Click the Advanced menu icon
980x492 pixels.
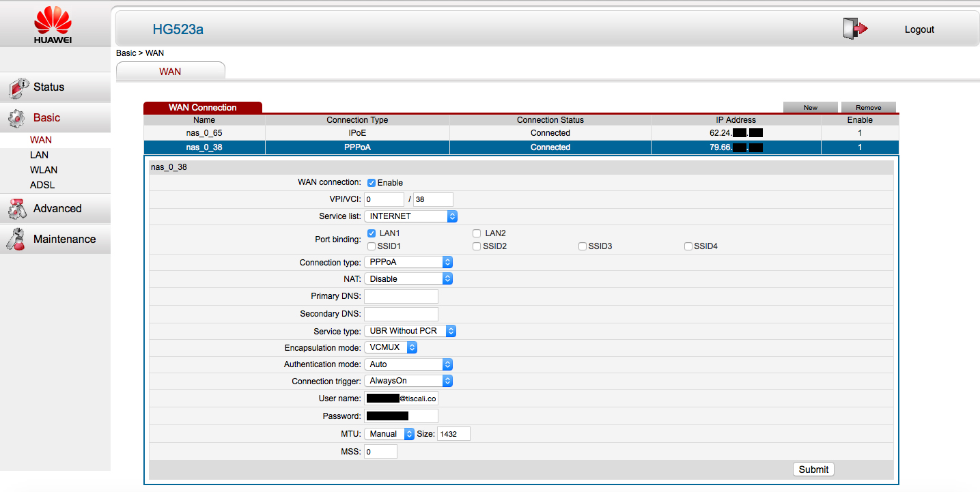pyautogui.click(x=17, y=209)
